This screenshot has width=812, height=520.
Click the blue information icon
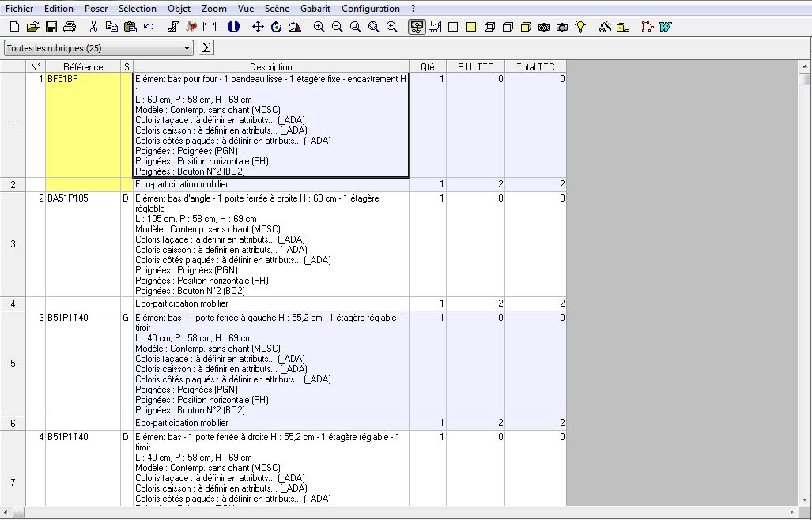point(233,27)
